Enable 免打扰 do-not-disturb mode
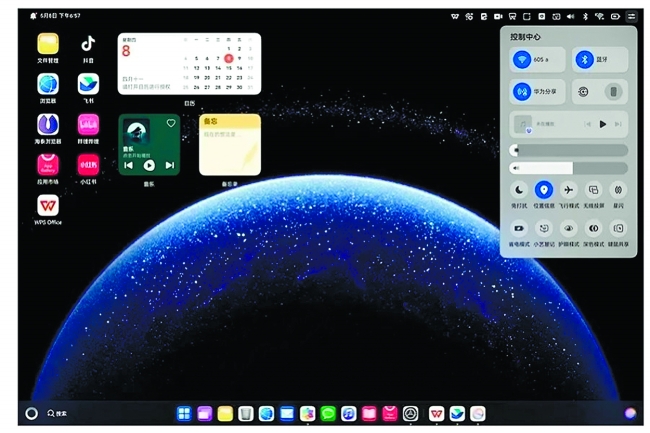 point(519,190)
